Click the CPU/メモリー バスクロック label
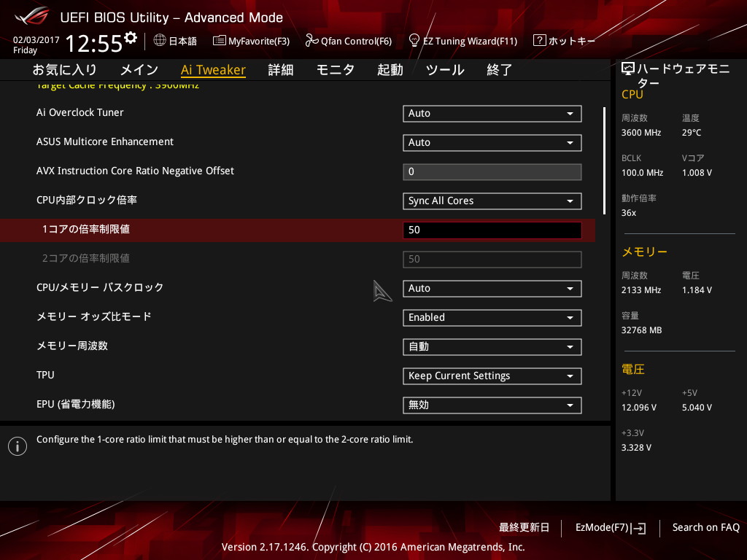The width and height of the screenshot is (747, 560). tap(100, 287)
